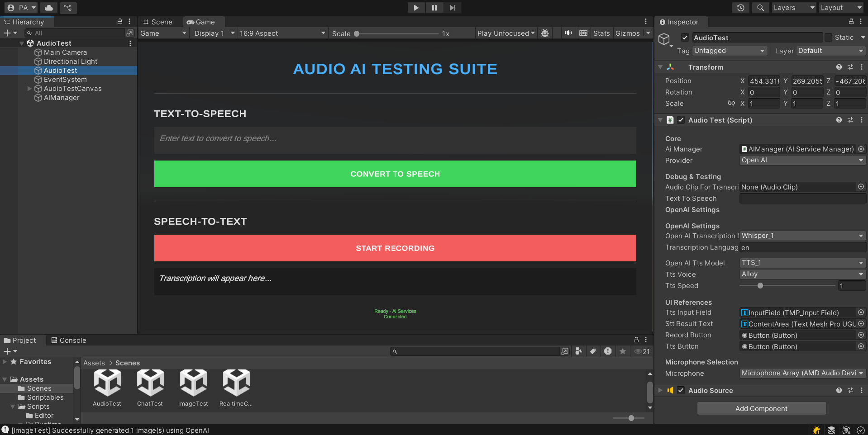Switch to the Scene tab
This screenshot has width=868, height=435.
(x=157, y=22)
